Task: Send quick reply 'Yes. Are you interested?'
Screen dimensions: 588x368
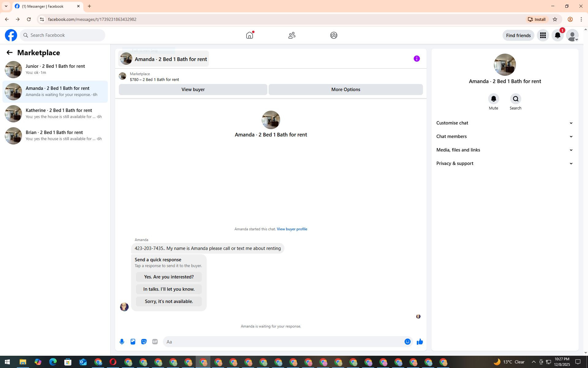Action: [169, 277]
